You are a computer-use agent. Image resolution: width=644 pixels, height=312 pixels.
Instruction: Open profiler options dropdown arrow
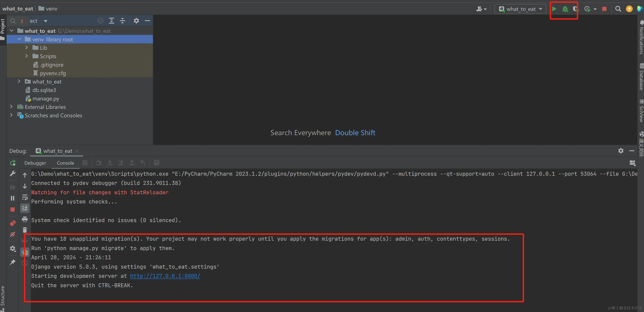click(595, 9)
